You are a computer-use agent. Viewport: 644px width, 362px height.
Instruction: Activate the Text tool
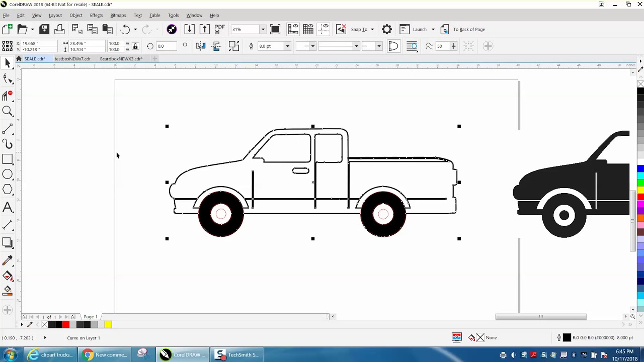tap(8, 207)
